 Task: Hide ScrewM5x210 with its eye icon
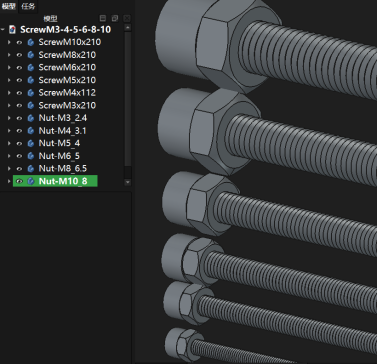tap(19, 80)
